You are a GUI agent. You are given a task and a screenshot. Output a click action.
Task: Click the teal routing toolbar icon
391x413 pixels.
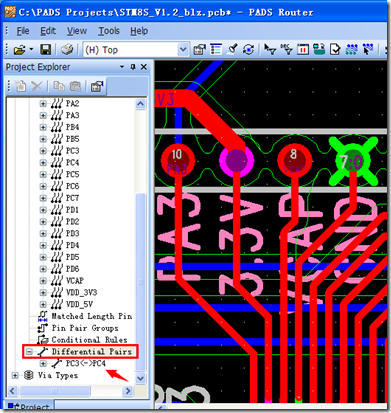[x=319, y=49]
